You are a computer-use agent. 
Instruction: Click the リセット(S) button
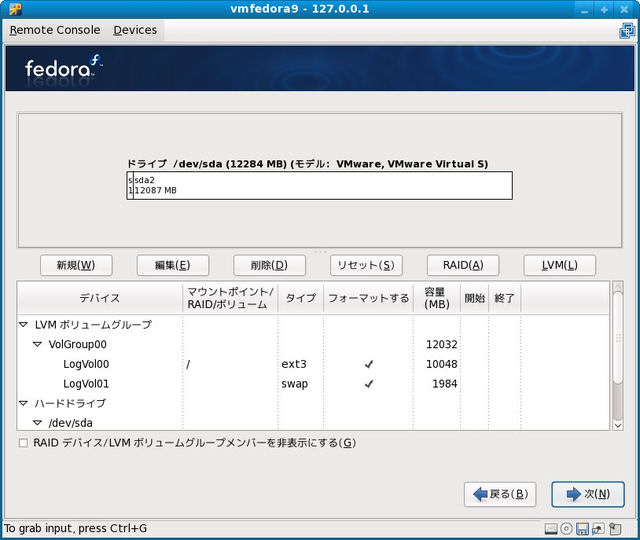(x=366, y=265)
